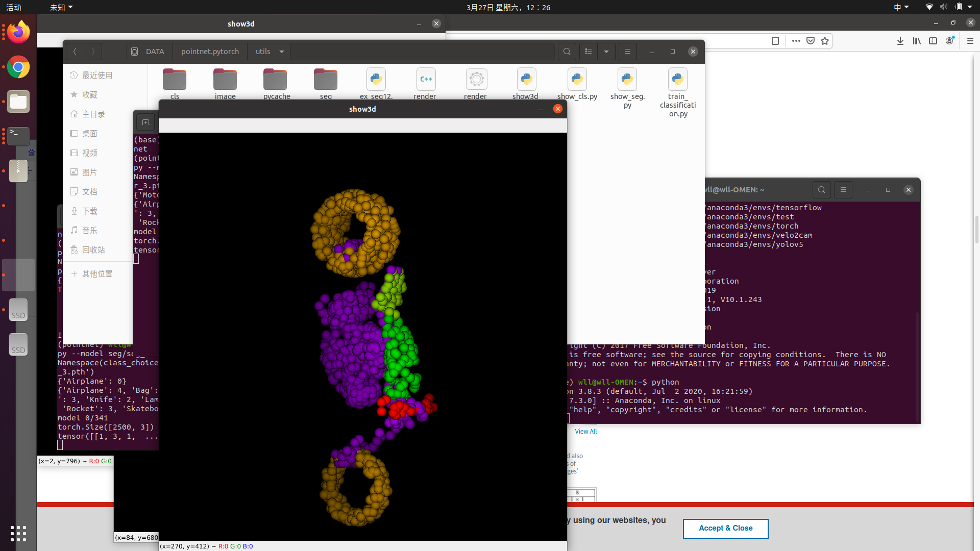Select the show_cls.py file
This screenshot has width=980, height=551.
[577, 84]
